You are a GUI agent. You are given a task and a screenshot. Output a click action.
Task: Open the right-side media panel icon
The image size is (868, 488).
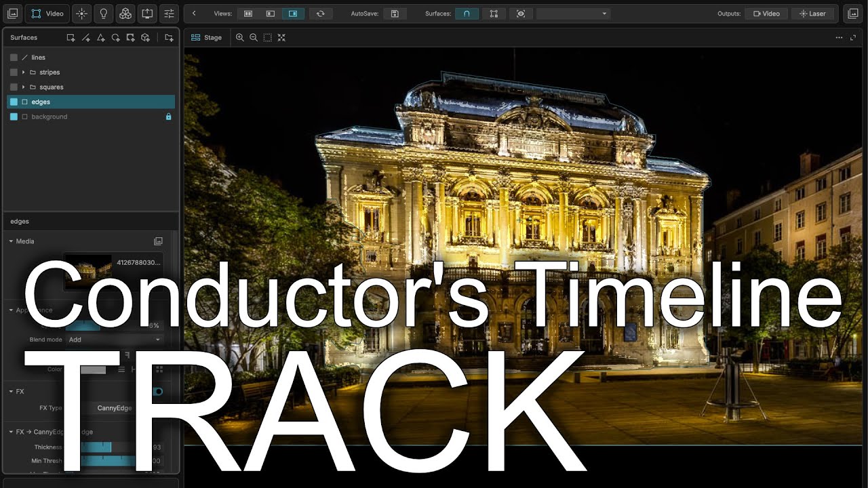[853, 14]
